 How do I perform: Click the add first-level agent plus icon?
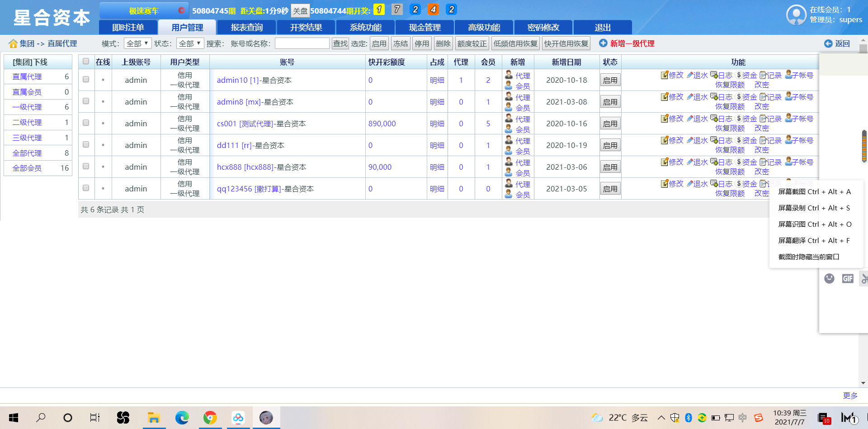point(603,43)
